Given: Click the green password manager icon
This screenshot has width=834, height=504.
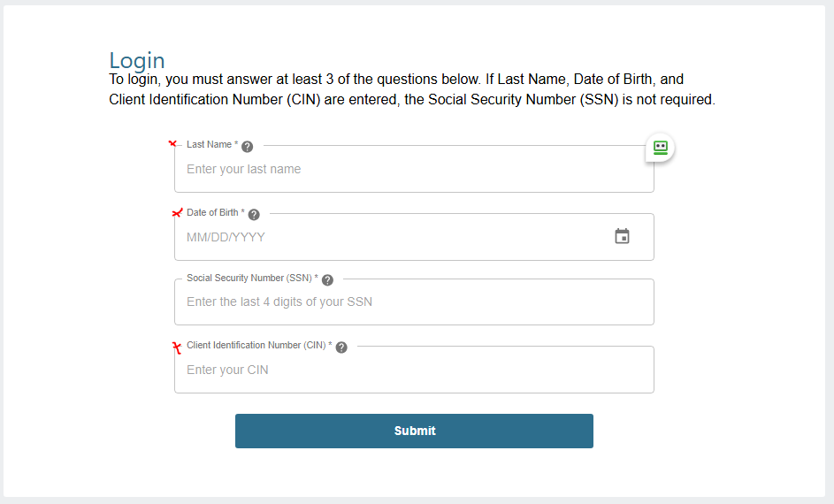Looking at the screenshot, I should coord(660,148).
